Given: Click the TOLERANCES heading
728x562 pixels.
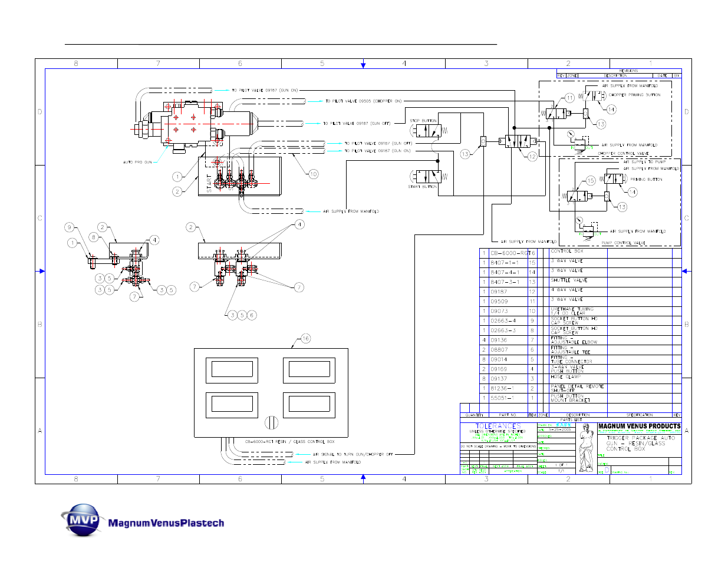Looking at the screenshot, I should click(498, 426).
